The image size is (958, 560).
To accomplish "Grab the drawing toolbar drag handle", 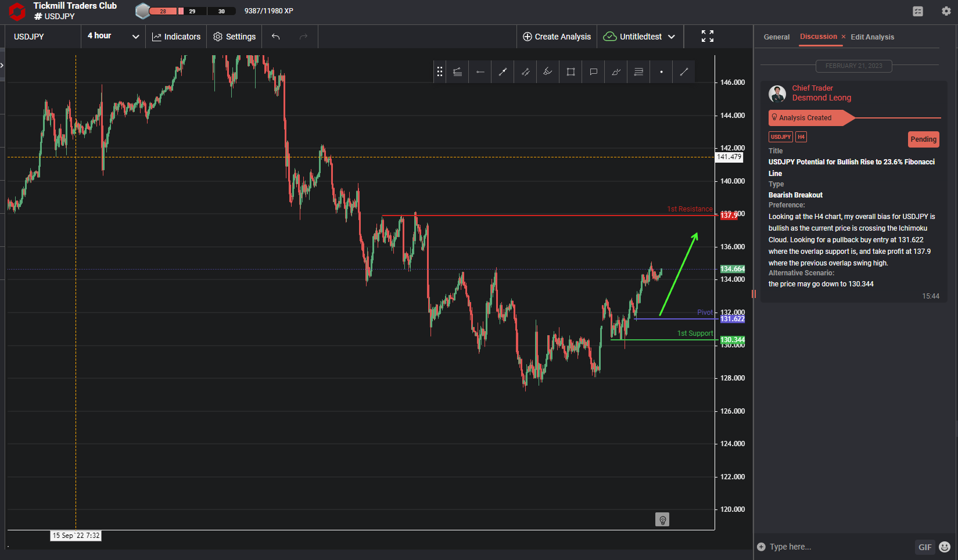I will 440,71.
